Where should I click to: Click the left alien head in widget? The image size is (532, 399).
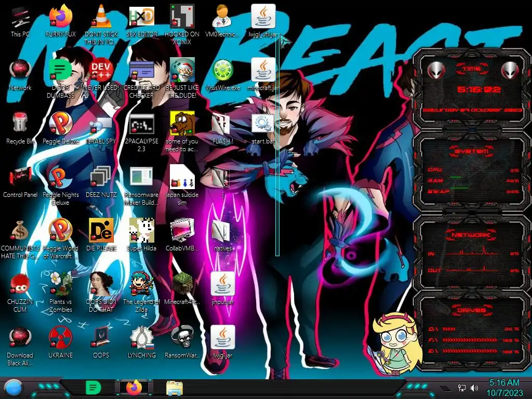[x=436, y=70]
